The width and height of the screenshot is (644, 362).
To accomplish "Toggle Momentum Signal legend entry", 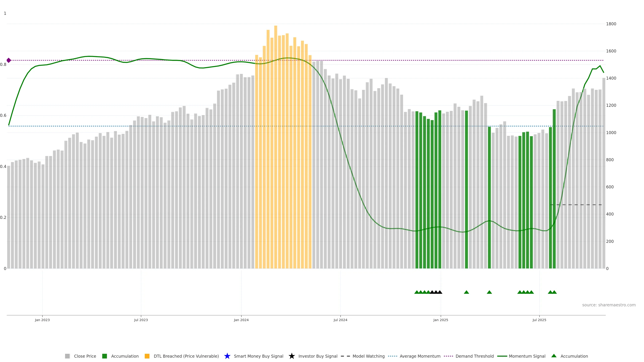I will pos(527,356).
